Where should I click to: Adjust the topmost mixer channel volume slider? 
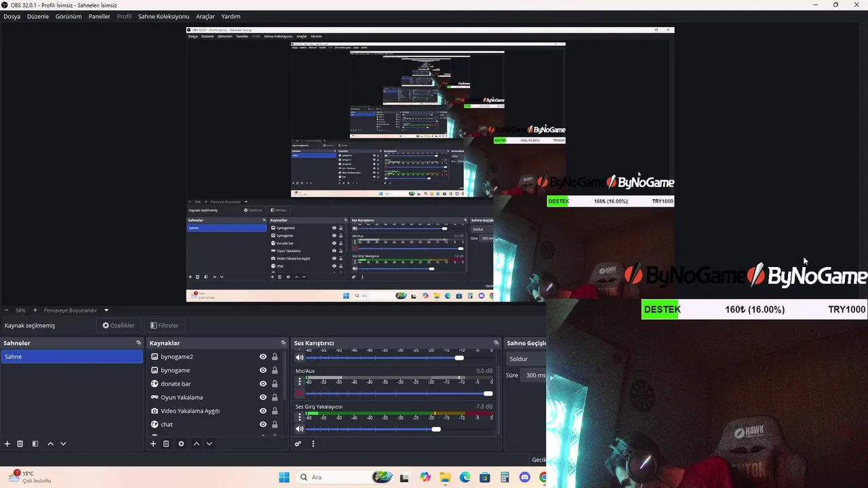pos(399,357)
